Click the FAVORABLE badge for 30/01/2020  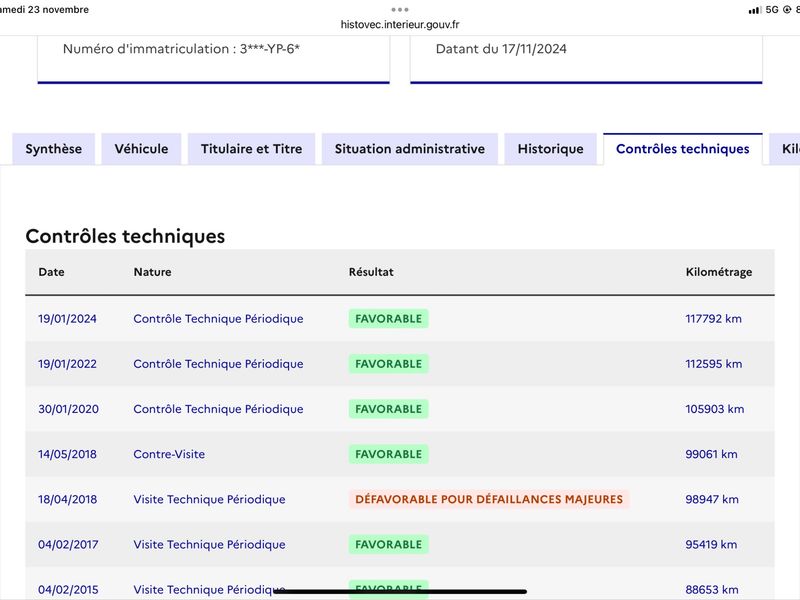[389, 409]
